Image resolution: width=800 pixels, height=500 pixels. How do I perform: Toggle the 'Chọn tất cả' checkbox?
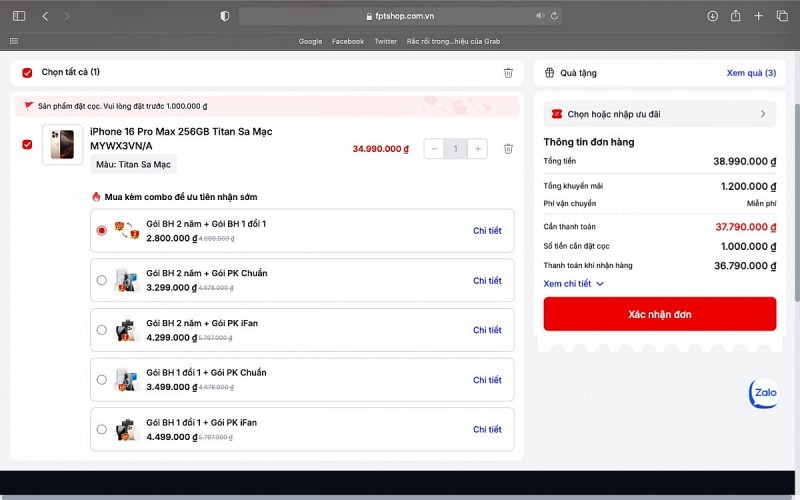[x=27, y=73]
